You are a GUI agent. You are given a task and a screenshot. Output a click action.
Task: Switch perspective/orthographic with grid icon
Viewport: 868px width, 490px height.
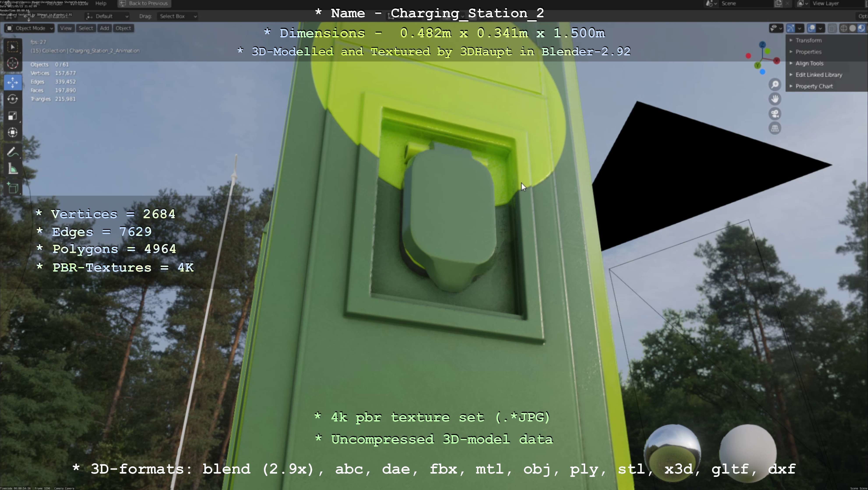(775, 128)
